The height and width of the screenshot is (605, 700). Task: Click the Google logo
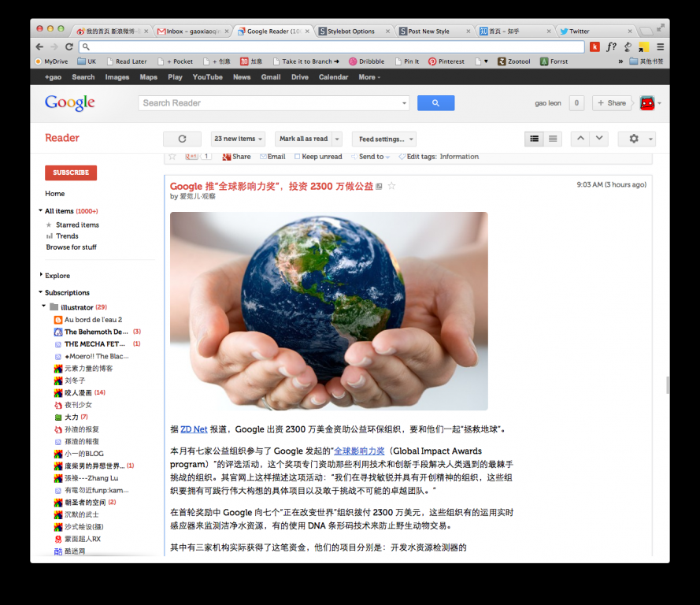click(70, 102)
